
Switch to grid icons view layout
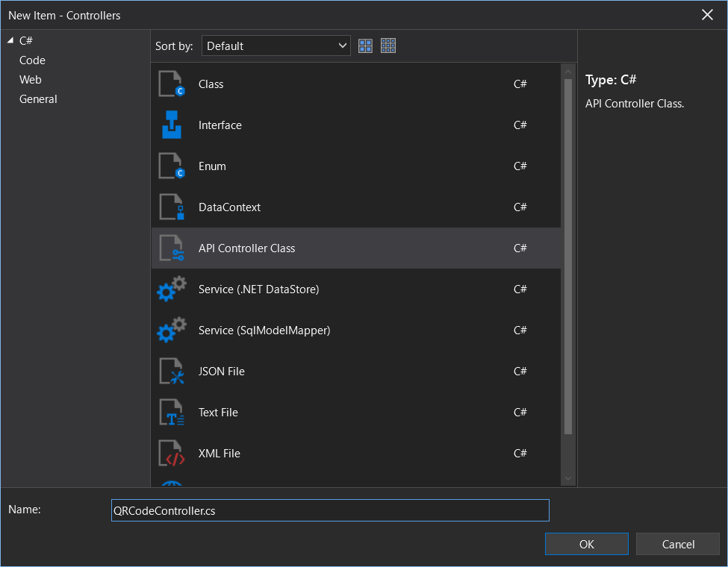388,46
